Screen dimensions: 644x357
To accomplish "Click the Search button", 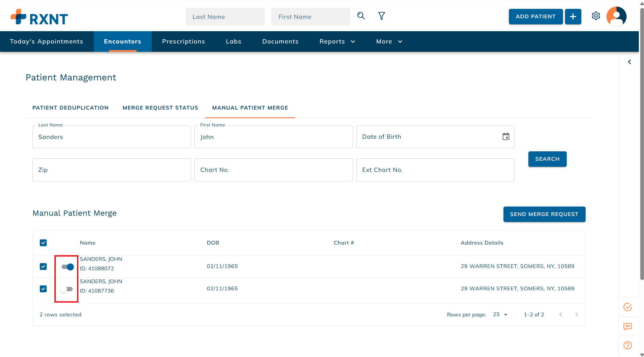I will (547, 159).
